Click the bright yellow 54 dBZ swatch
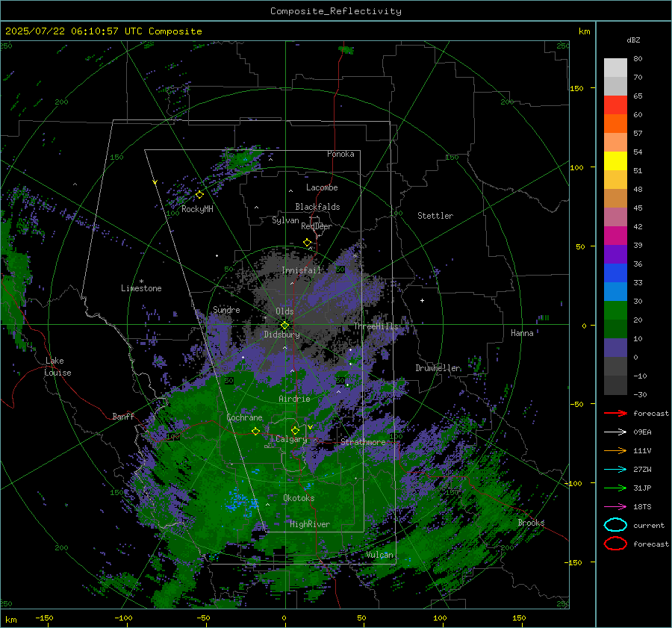672x628 pixels. pos(615,161)
